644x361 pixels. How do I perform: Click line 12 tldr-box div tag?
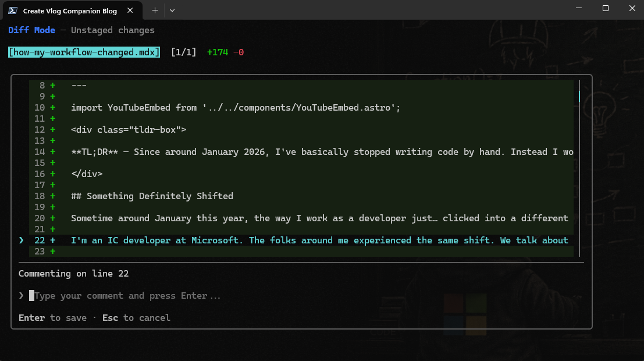click(129, 130)
